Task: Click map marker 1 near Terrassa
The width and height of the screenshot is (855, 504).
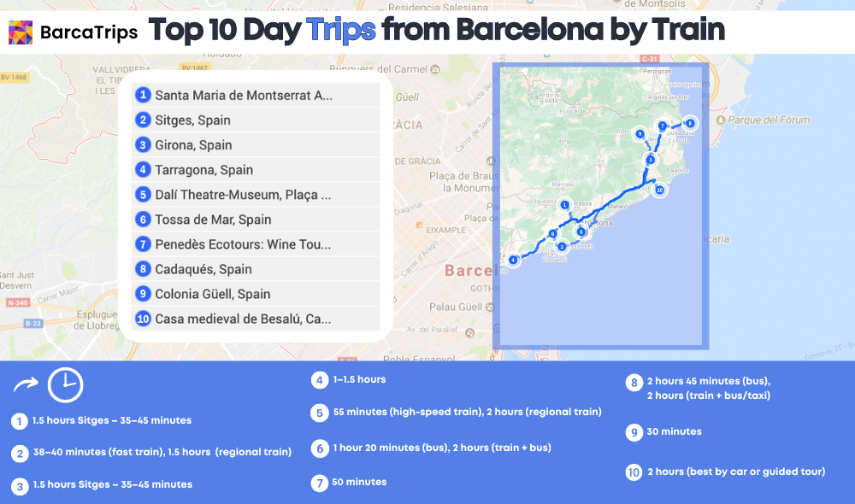Action: pos(564,204)
